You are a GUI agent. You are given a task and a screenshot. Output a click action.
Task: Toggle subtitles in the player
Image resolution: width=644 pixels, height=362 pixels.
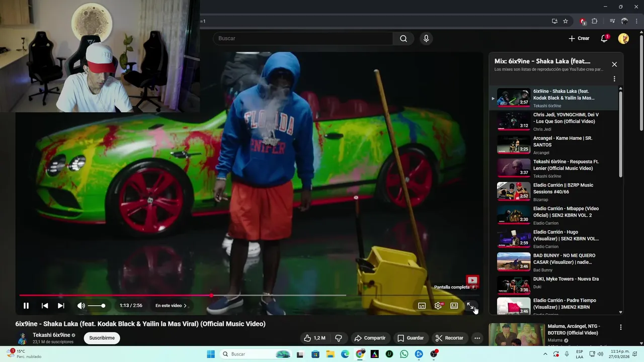click(x=422, y=306)
